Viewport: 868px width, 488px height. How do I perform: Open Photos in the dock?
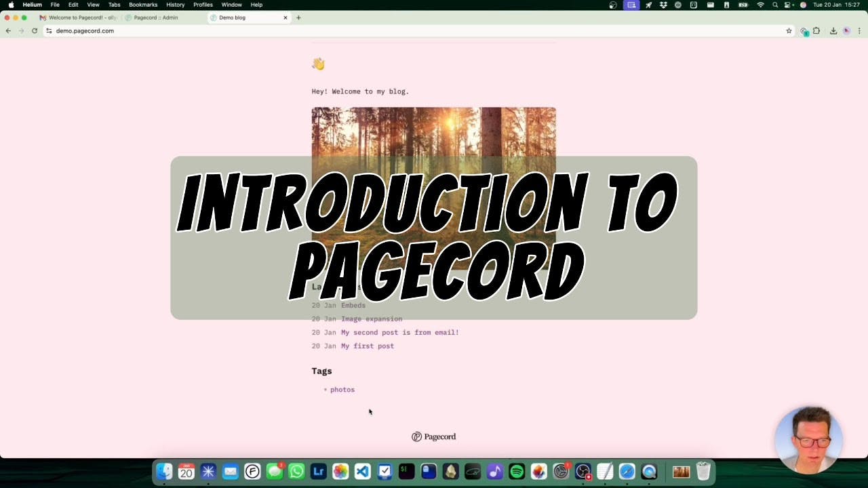(340, 471)
